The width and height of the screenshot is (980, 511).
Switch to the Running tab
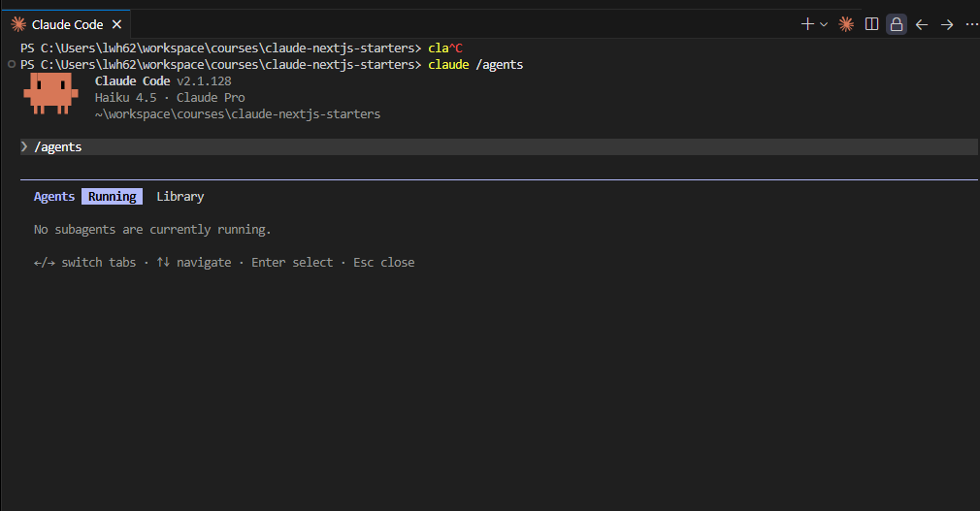112,196
